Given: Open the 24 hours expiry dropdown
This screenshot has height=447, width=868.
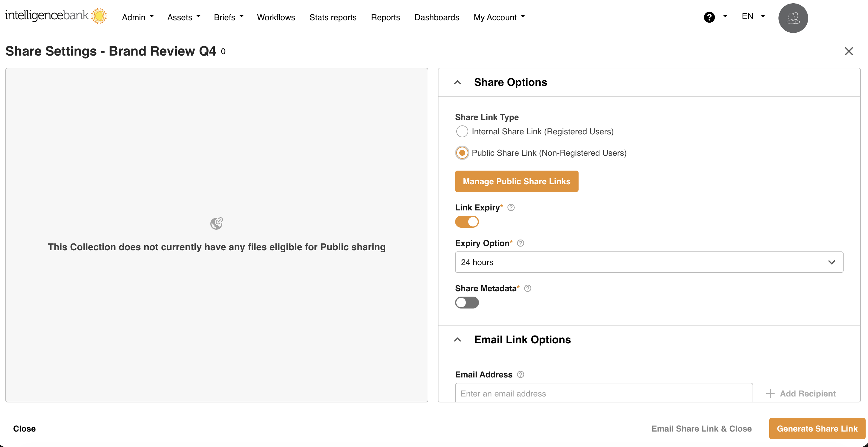Looking at the screenshot, I should pos(649,262).
